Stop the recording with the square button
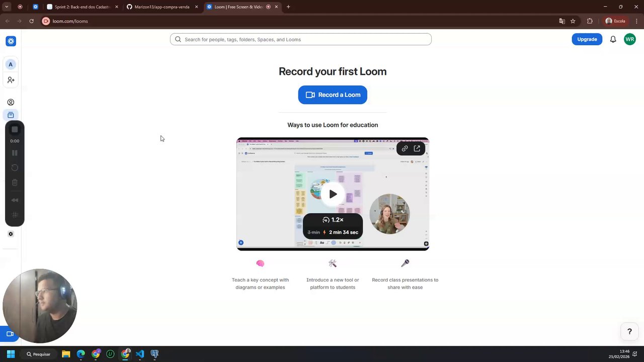 tap(15, 130)
